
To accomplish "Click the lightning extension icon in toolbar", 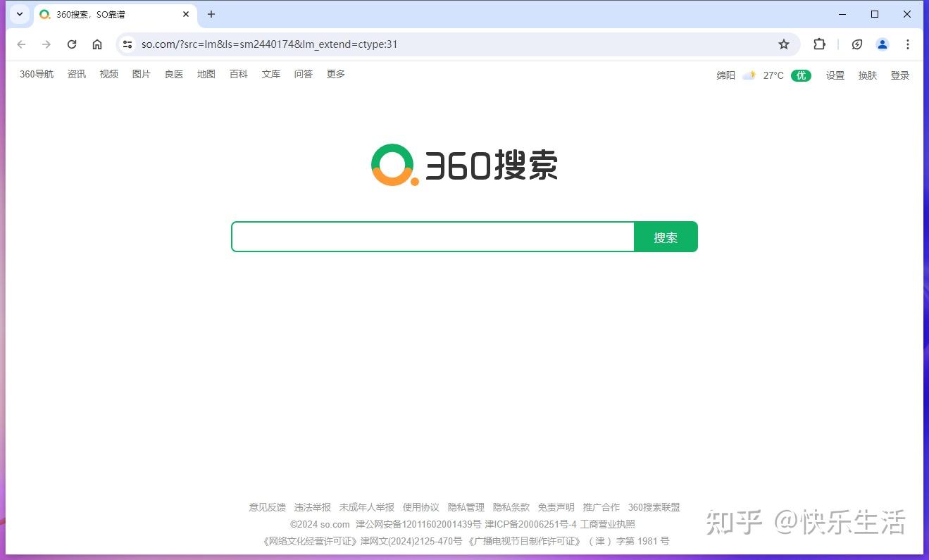I will click(857, 44).
